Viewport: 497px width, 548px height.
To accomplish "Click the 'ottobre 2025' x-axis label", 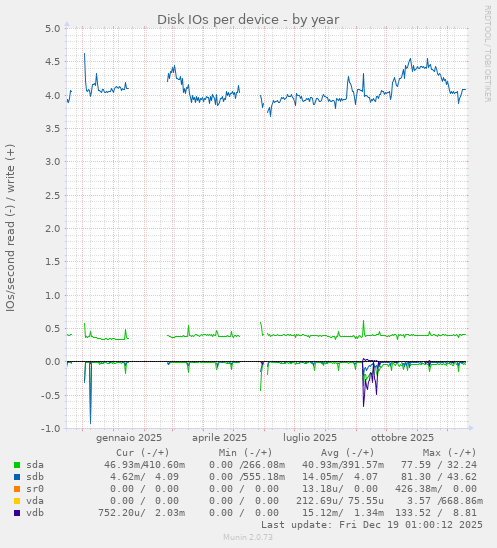I will [x=402, y=438].
